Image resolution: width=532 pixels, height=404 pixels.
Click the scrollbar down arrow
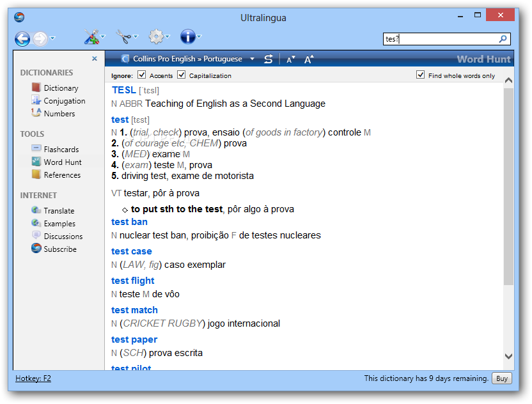tap(508, 356)
